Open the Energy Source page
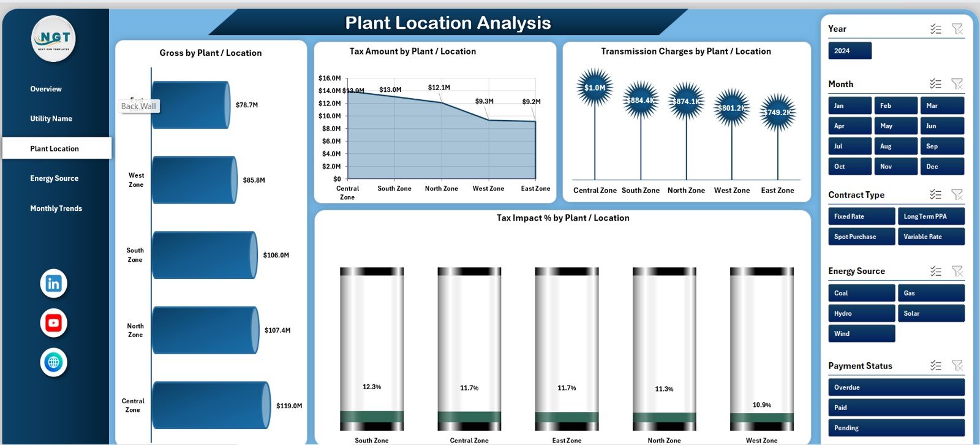The image size is (980, 445). (x=55, y=178)
